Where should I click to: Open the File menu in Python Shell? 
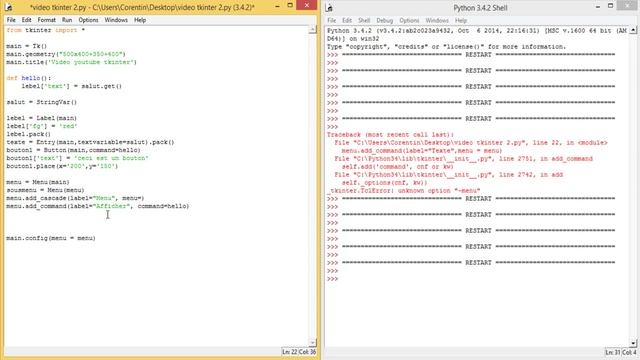331,20
